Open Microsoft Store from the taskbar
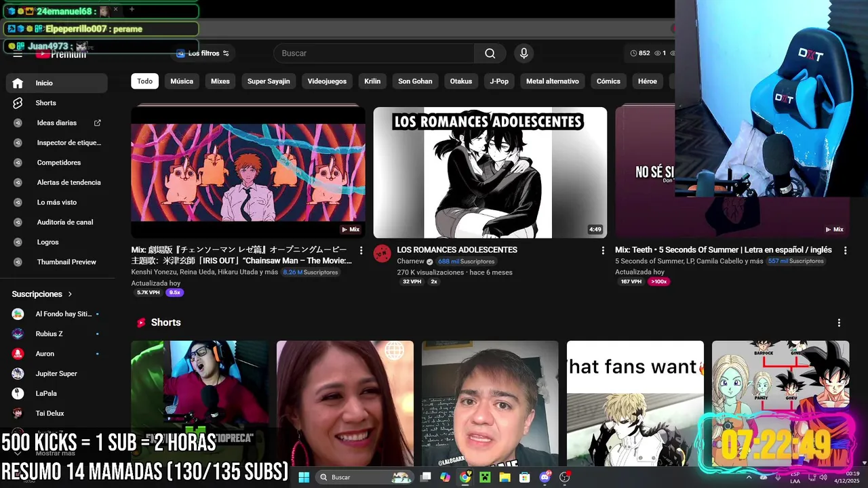 (525, 477)
